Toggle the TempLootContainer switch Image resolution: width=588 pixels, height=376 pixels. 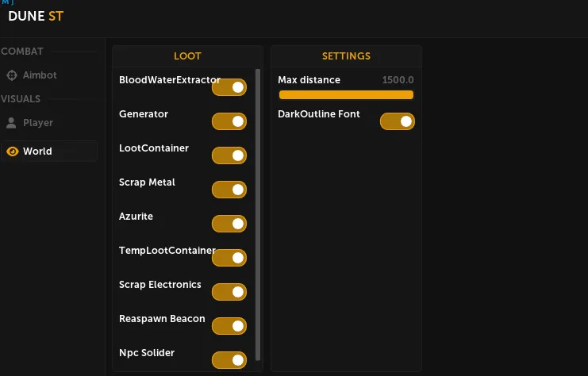pyautogui.click(x=229, y=258)
